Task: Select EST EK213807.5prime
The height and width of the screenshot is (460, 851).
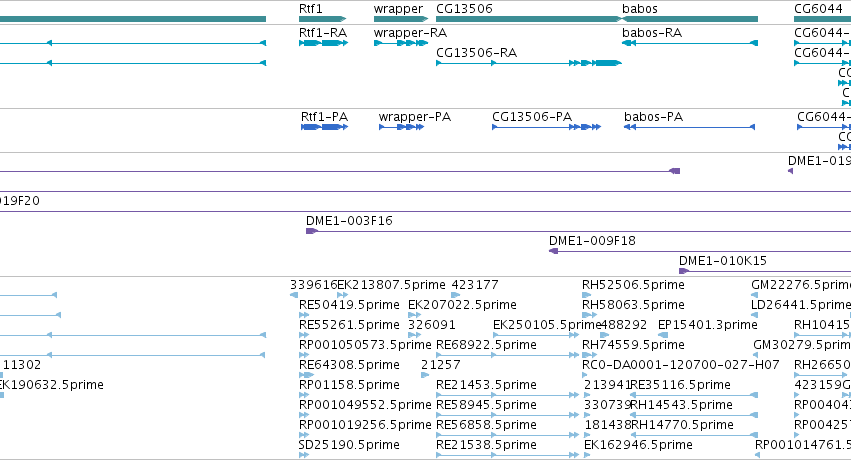Action: click(391, 285)
